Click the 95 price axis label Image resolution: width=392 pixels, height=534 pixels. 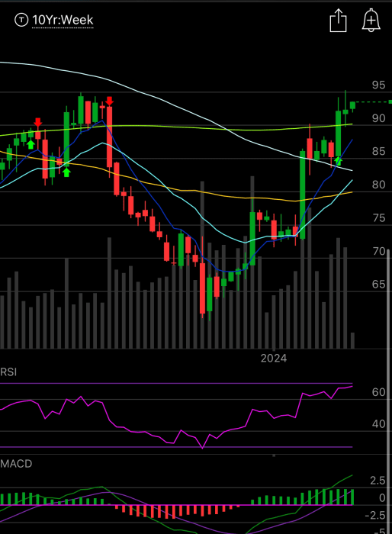tap(378, 85)
